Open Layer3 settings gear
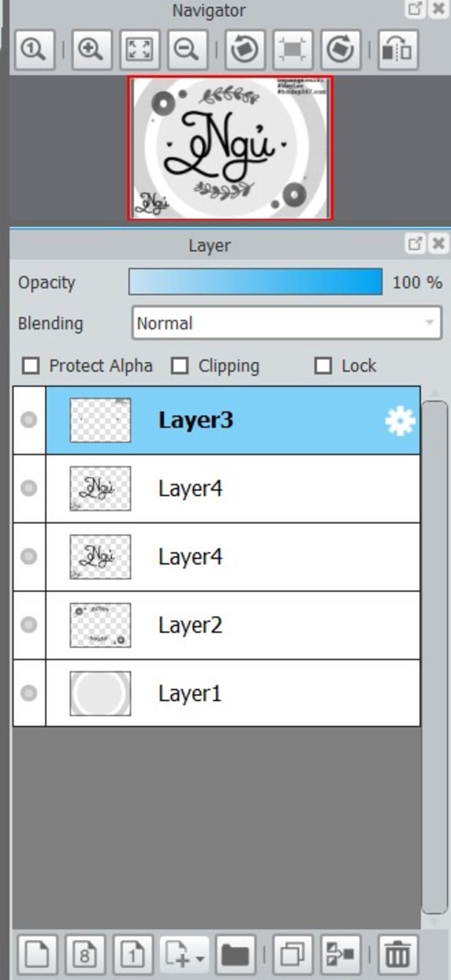The width and height of the screenshot is (451, 980). coord(399,421)
